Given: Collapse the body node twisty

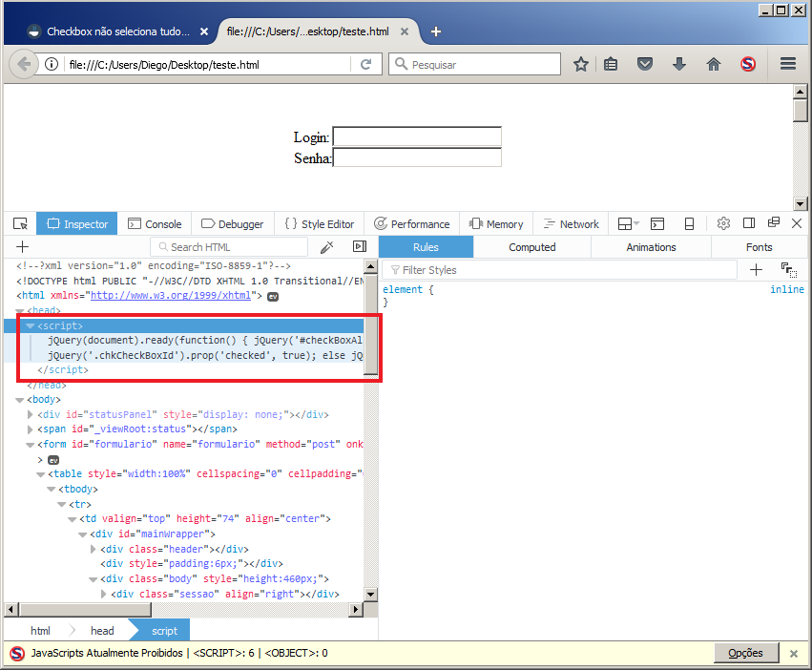Looking at the screenshot, I should point(20,400).
